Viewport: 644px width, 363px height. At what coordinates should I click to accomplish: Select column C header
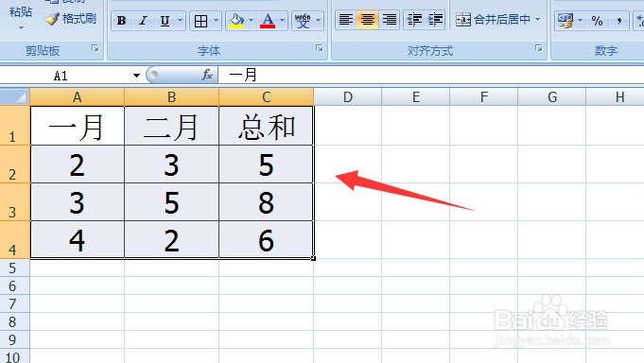tap(266, 97)
